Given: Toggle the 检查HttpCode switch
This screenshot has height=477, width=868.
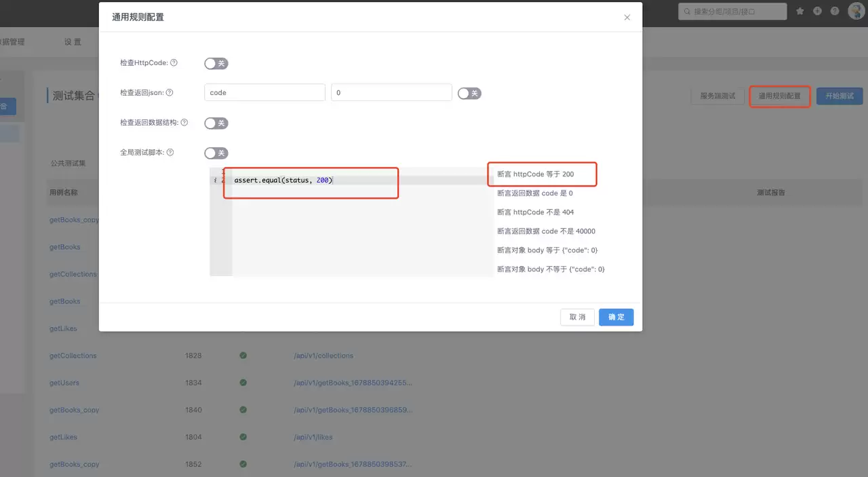Looking at the screenshot, I should [x=216, y=63].
